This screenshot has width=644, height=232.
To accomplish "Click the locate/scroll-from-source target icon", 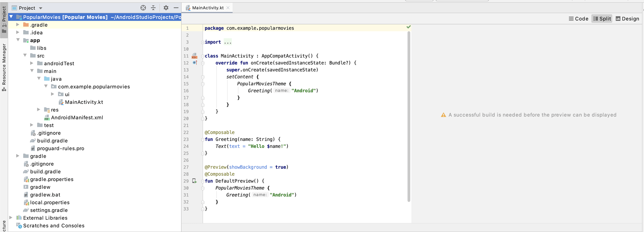I will click(143, 8).
